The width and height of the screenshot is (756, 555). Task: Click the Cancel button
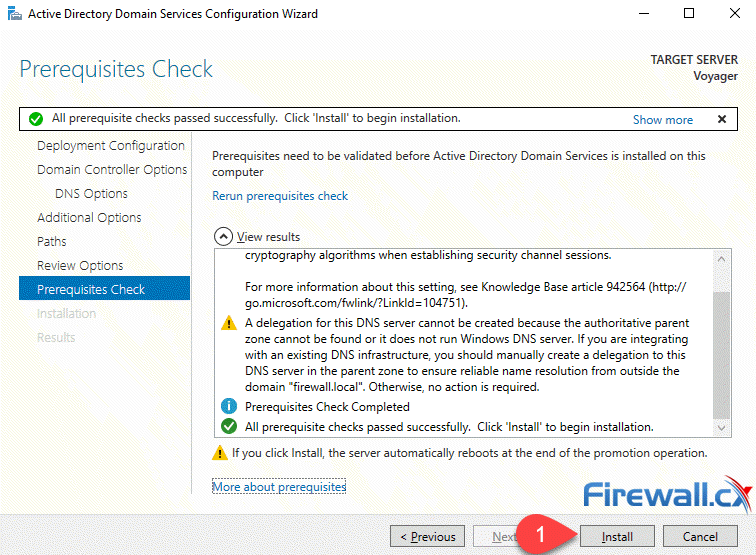[x=700, y=536]
